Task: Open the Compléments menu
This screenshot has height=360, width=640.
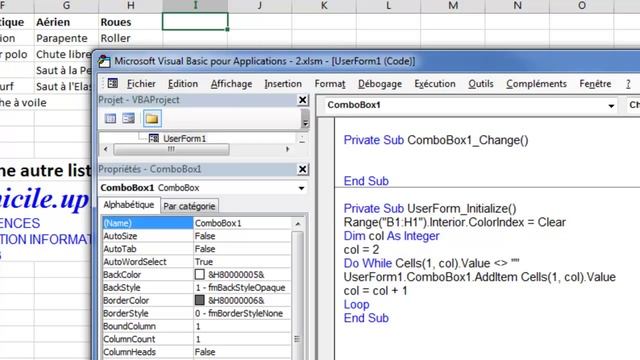Action: pos(536,84)
